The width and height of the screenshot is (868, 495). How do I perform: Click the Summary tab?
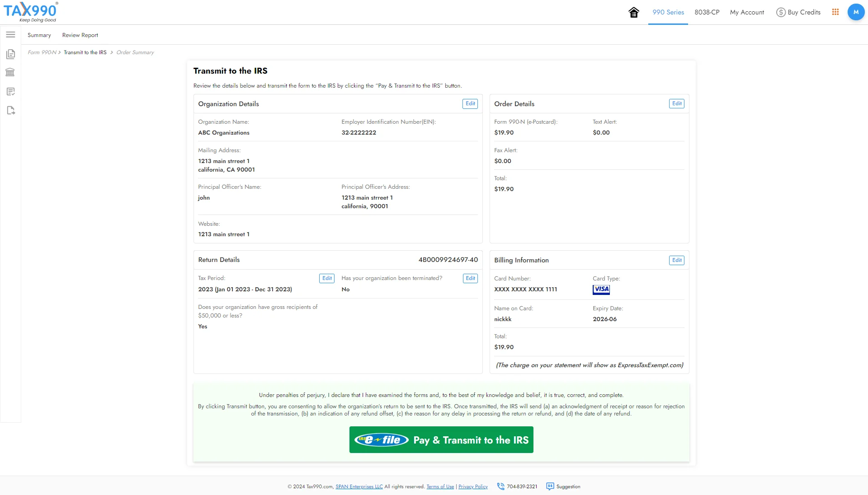[39, 35]
